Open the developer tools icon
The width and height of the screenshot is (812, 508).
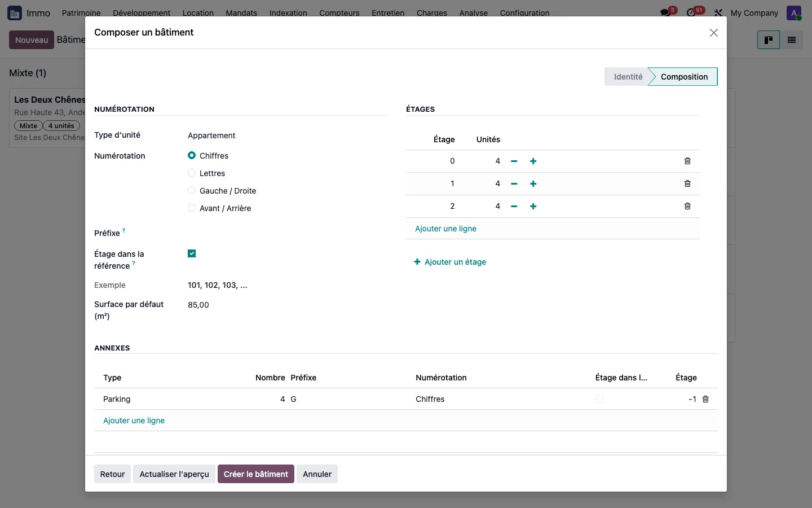(718, 13)
